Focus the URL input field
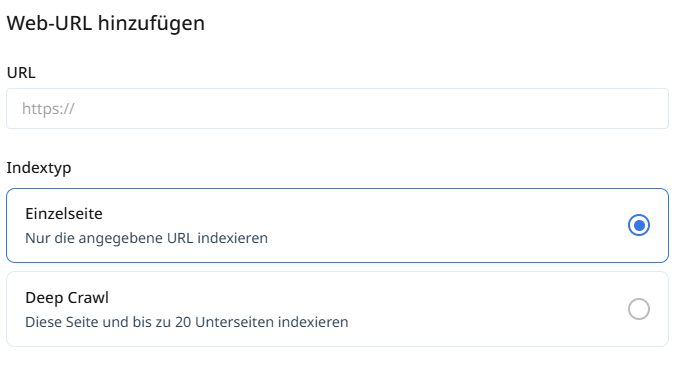The height and width of the screenshot is (369, 679). [337, 109]
